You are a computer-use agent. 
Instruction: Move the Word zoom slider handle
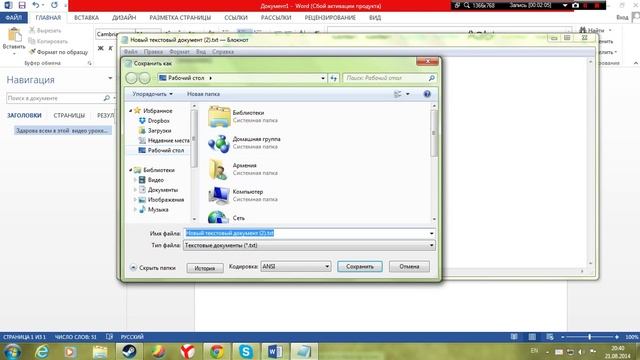(x=589, y=337)
